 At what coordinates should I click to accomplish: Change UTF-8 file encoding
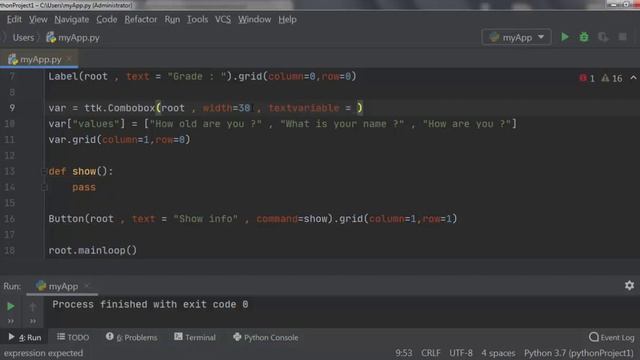coord(461,353)
